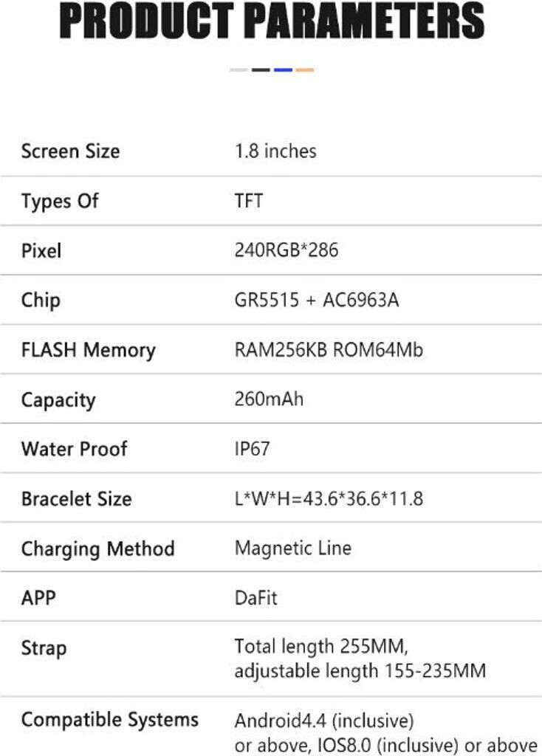Select the Types Of row label
Image resolution: width=542 pixels, height=756 pixels.
click(60, 201)
